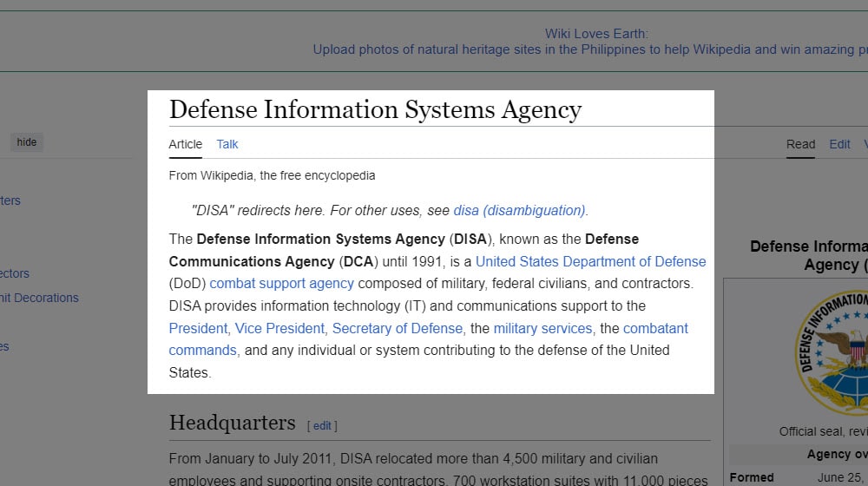Switch to the Read tab
This screenshot has height=486, width=868.
[x=800, y=144]
